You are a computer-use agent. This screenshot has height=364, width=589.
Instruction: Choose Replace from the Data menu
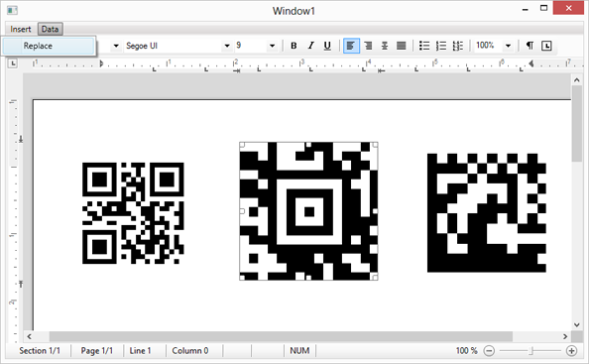coord(48,46)
